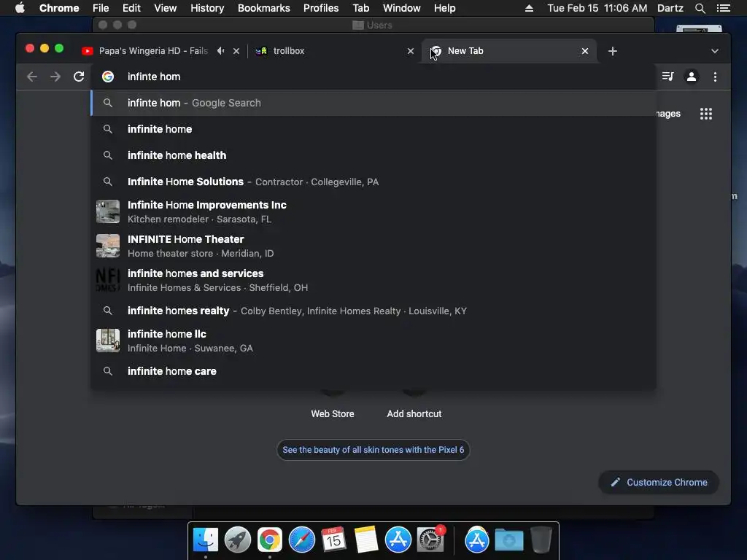
Task: Select 'infinite home health' suggestion
Action: coord(373,155)
